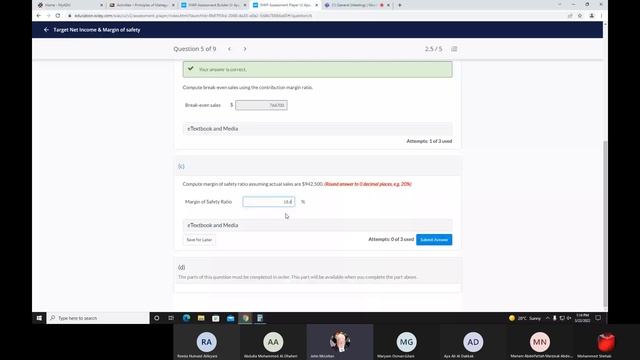
Task: Collapse the part (c) section header
Action: click(318, 166)
